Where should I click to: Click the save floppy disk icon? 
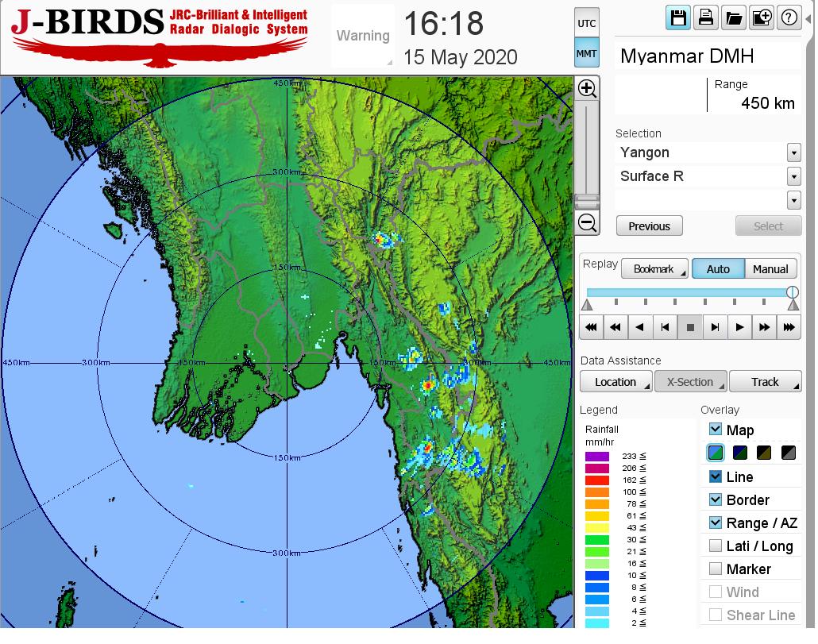click(x=678, y=17)
